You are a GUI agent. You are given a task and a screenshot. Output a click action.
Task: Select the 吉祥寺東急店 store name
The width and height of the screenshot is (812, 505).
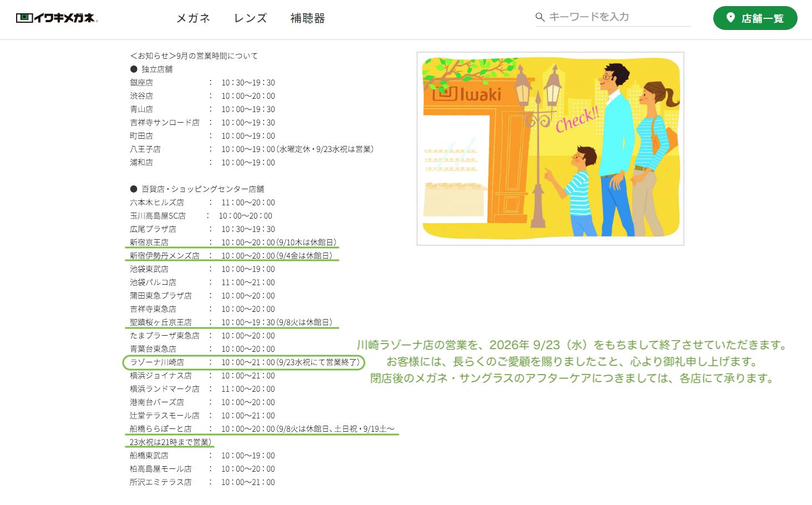pos(153,309)
